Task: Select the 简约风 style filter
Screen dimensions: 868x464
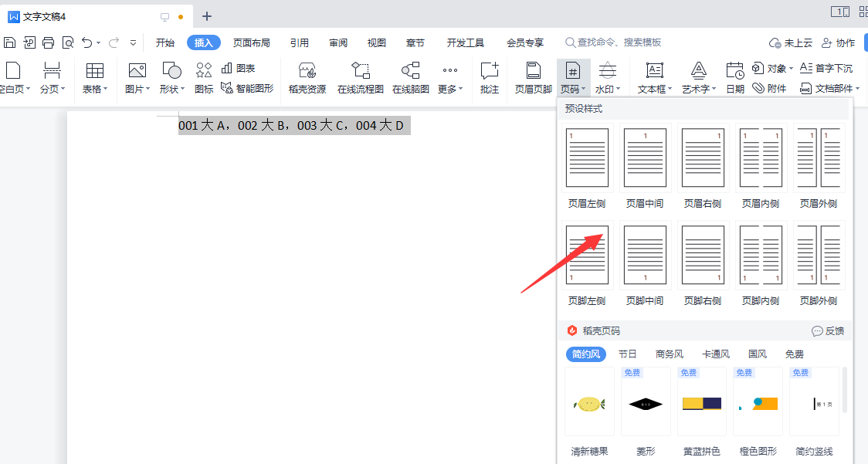Action: [x=585, y=354]
